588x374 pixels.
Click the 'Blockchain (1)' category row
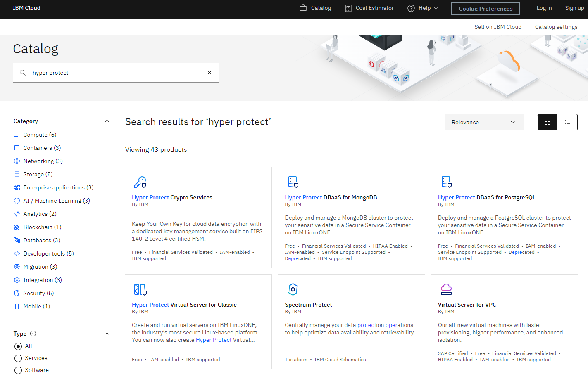coord(42,227)
